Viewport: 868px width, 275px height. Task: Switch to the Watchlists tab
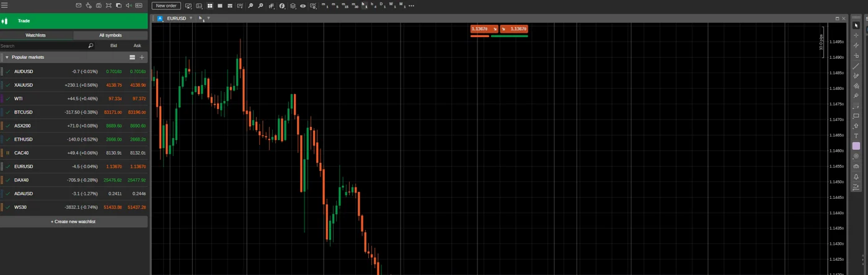36,35
